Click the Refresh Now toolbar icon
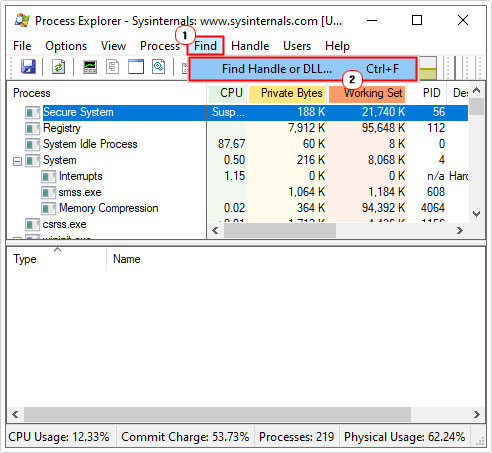This screenshot has height=453, width=492. pos(58,67)
